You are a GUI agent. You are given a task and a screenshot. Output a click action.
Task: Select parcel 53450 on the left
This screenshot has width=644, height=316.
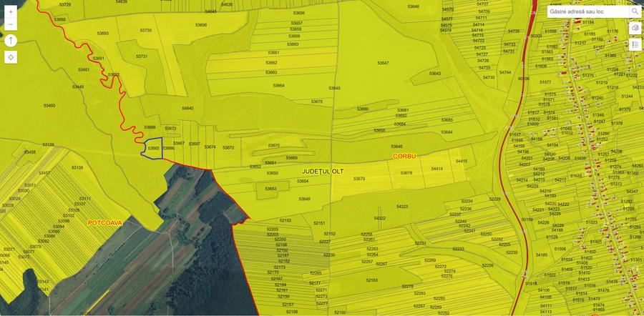pos(49,106)
